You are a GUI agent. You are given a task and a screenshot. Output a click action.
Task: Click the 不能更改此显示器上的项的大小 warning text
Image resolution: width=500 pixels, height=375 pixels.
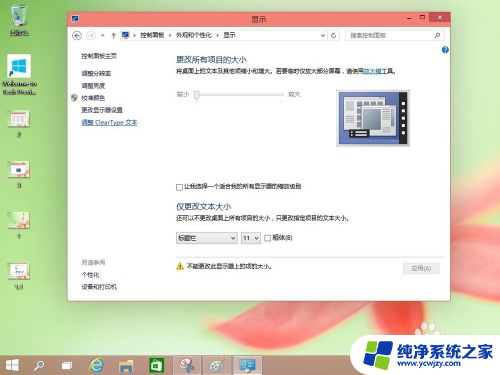click(229, 266)
